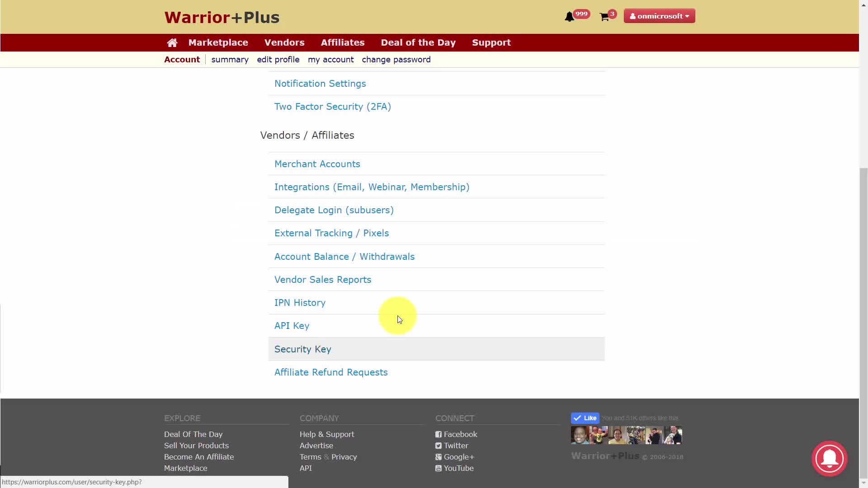Open Two Factor Security (2FA)

point(332,107)
